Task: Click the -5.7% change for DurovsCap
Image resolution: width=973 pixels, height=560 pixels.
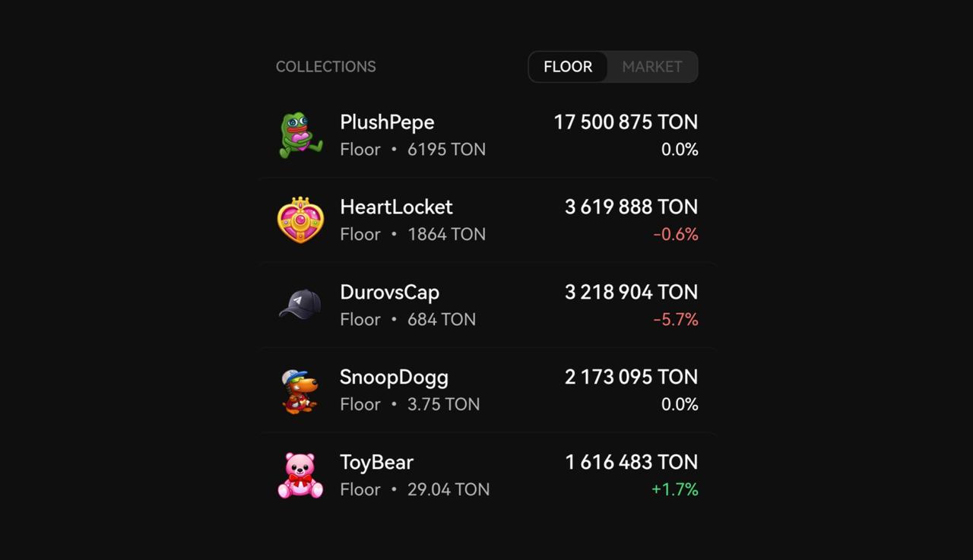Action: (x=675, y=319)
